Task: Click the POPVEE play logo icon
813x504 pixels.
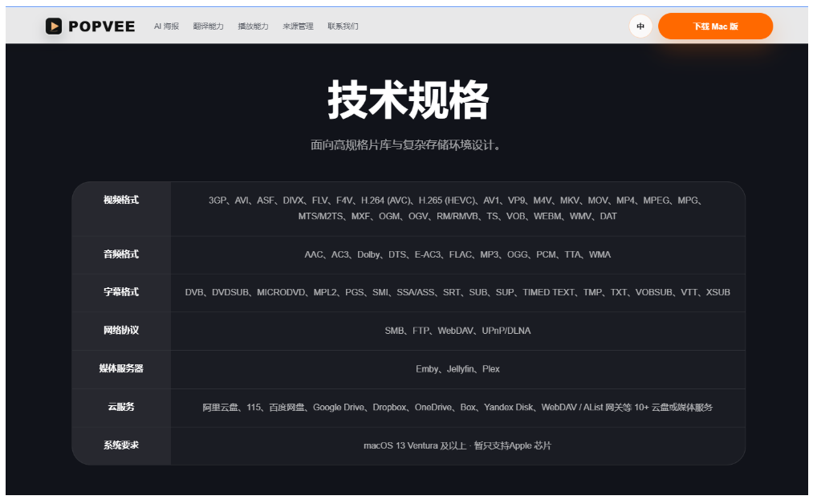Action: 54,26
